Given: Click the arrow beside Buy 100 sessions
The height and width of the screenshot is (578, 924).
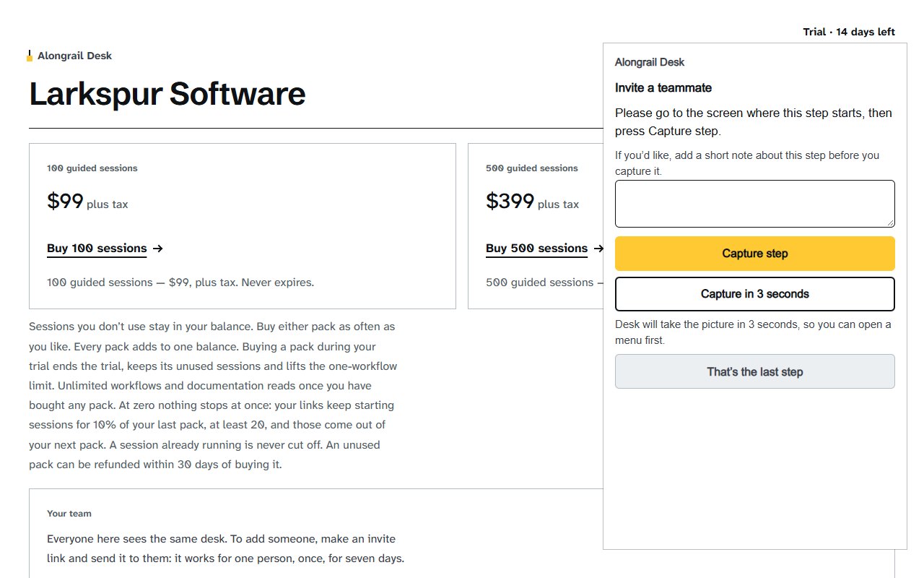Looking at the screenshot, I should (158, 249).
